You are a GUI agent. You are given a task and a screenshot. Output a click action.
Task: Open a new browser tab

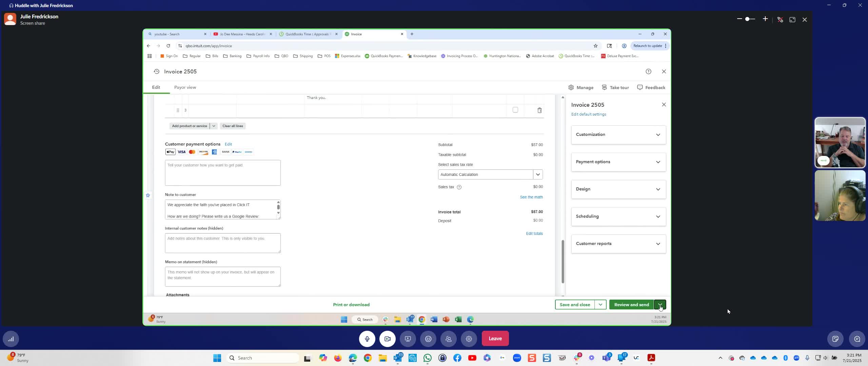[412, 34]
